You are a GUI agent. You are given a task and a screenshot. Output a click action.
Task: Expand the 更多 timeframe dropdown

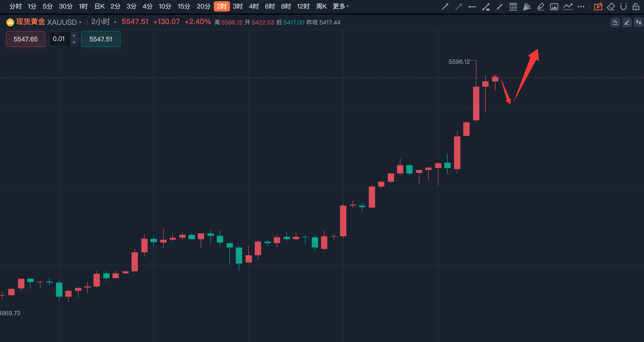[341, 6]
